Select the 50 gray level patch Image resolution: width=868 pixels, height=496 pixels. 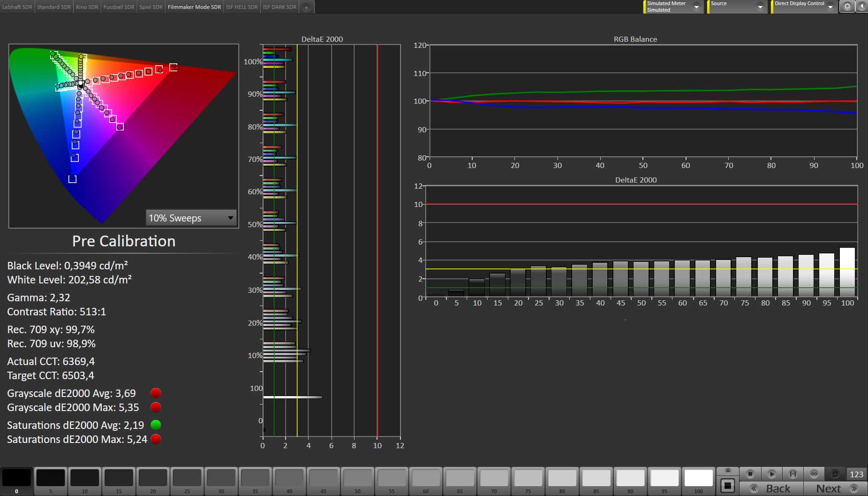pos(357,479)
